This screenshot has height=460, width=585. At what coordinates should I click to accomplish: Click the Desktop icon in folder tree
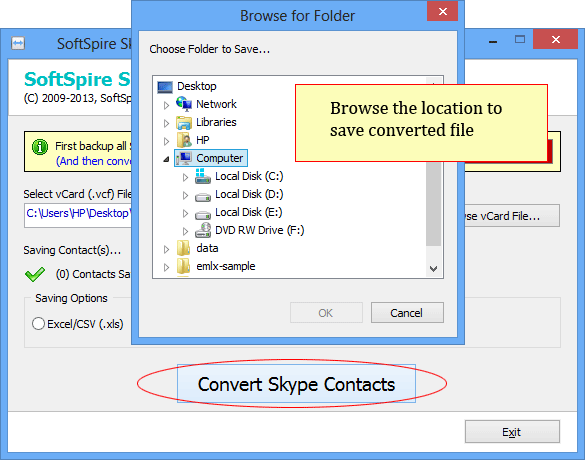(x=165, y=87)
